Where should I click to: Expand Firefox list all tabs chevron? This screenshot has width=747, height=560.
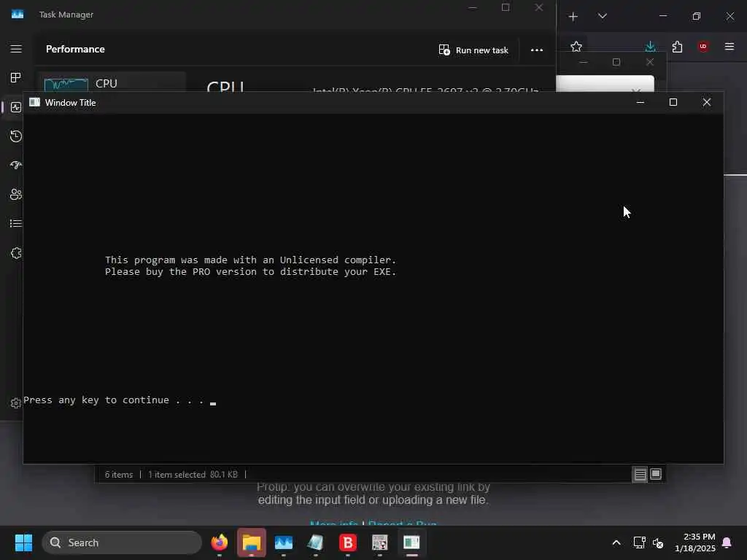(x=602, y=16)
